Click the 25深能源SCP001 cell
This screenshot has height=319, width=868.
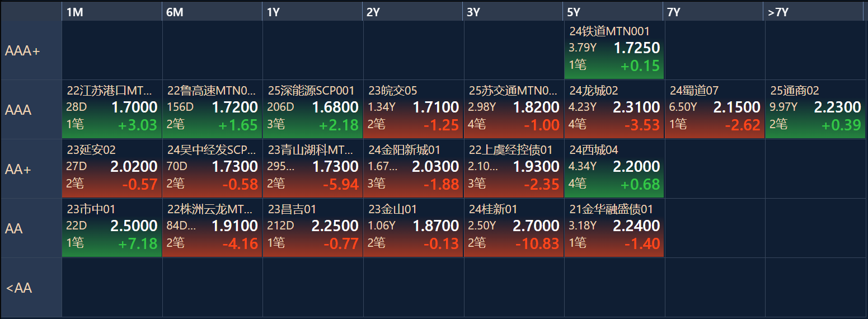click(313, 110)
